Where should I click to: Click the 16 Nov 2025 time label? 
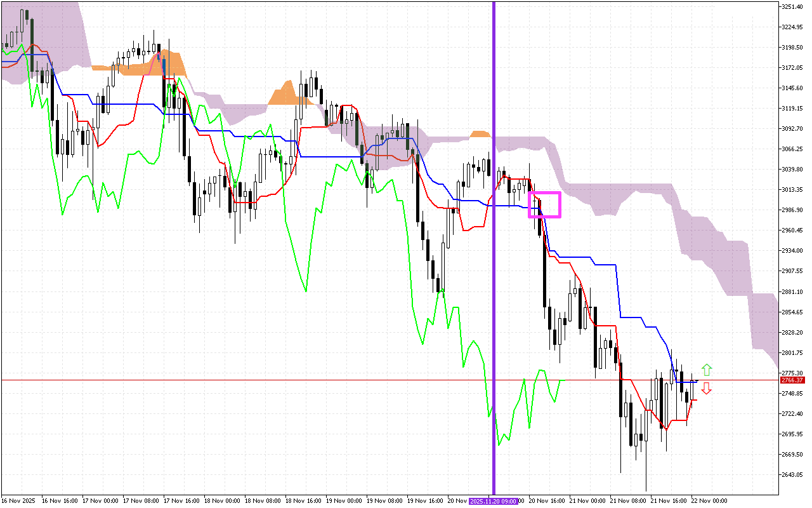coord(18,500)
